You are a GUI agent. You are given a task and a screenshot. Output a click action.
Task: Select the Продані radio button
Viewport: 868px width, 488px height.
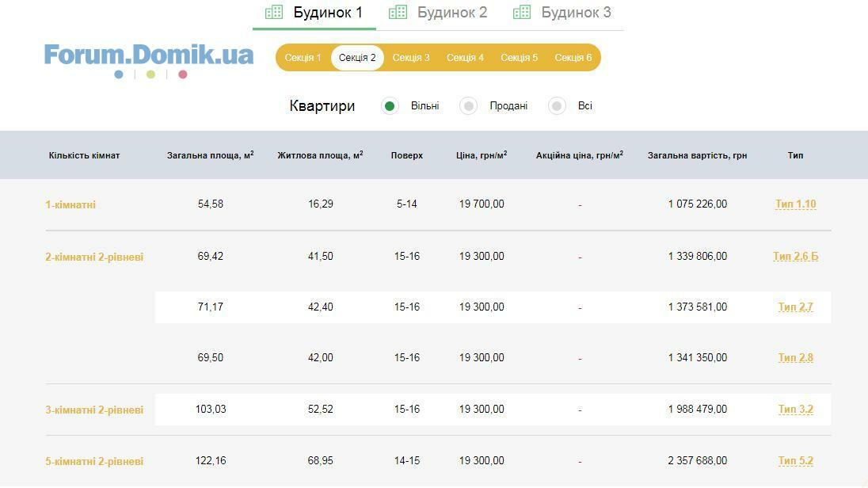click(x=469, y=106)
